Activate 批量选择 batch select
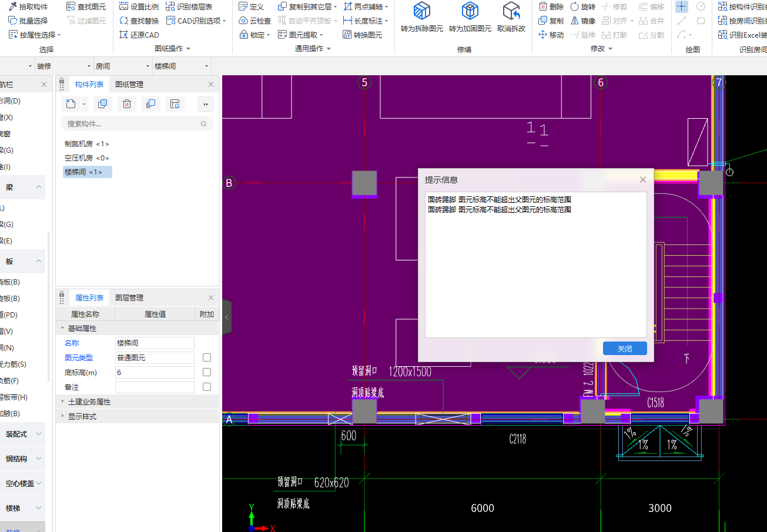 click(28, 21)
